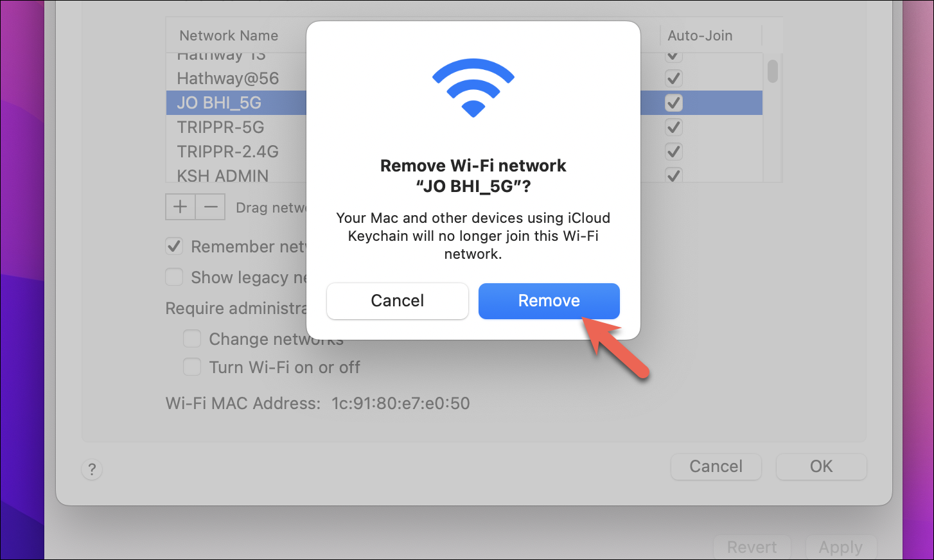This screenshot has height=560, width=934.
Task: Click the Auto-Join column header
Action: click(700, 35)
